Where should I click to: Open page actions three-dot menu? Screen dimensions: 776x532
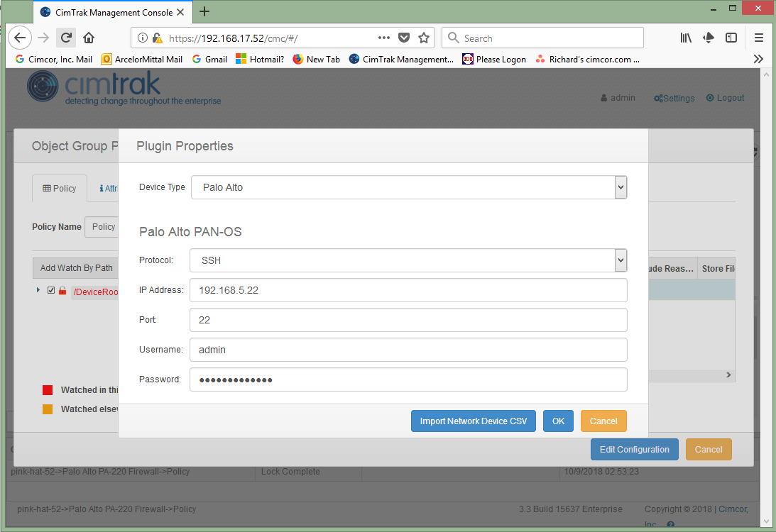tap(384, 38)
